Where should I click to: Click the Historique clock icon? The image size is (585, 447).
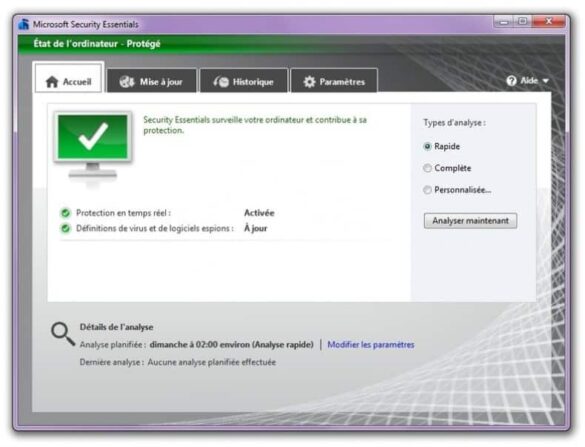click(221, 82)
